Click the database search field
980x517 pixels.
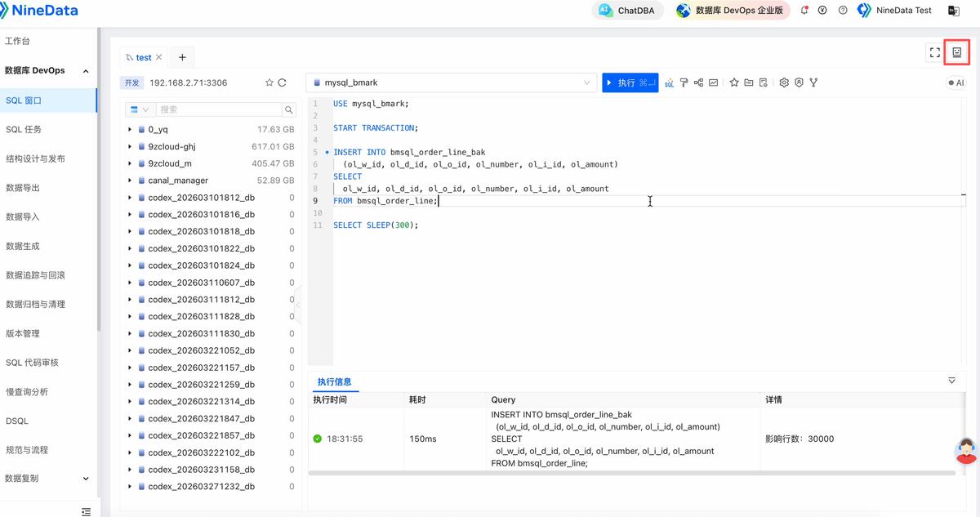tap(219, 109)
